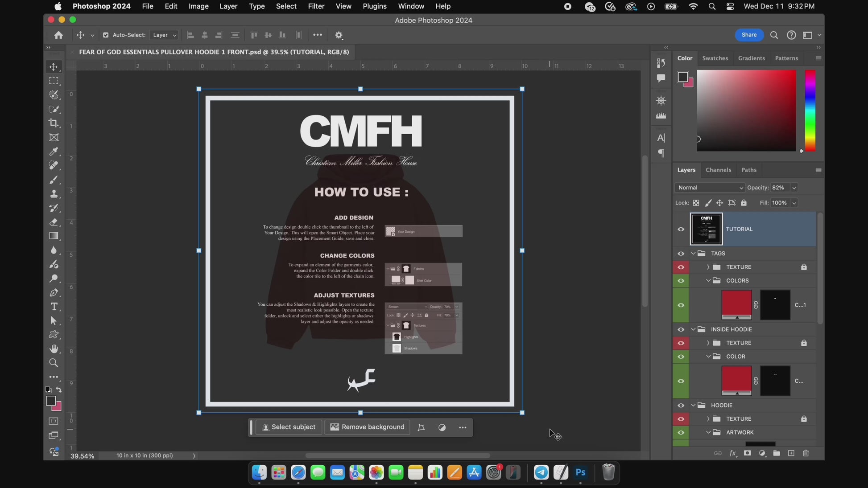Collapse the HOODIE group
Image resolution: width=868 pixels, height=488 pixels.
coord(693,406)
